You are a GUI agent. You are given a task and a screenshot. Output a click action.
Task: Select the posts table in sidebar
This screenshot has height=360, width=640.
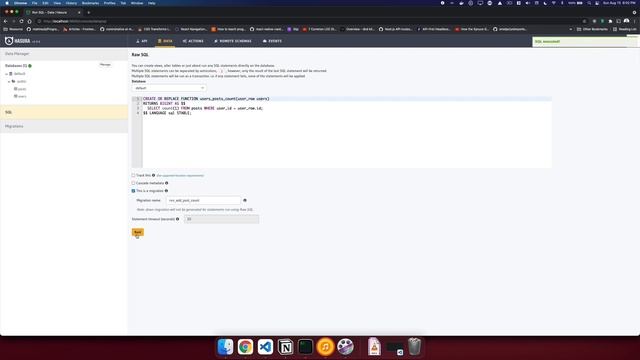pyautogui.click(x=20, y=89)
